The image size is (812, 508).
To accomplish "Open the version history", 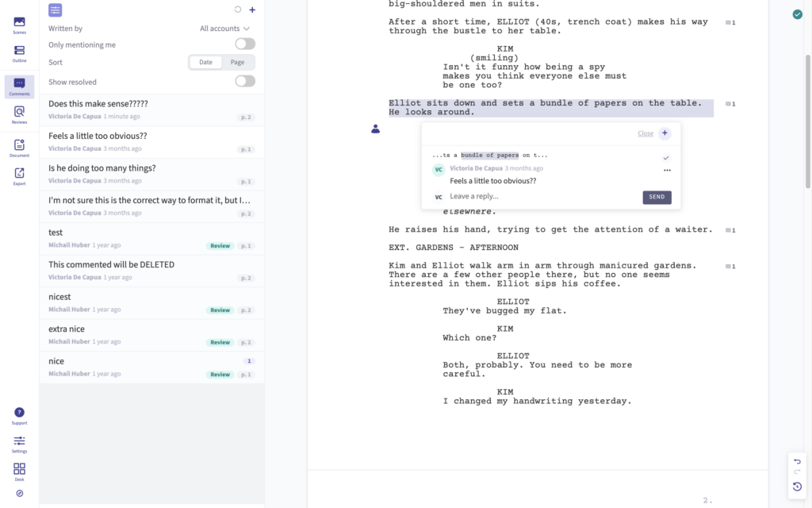I will point(797,487).
